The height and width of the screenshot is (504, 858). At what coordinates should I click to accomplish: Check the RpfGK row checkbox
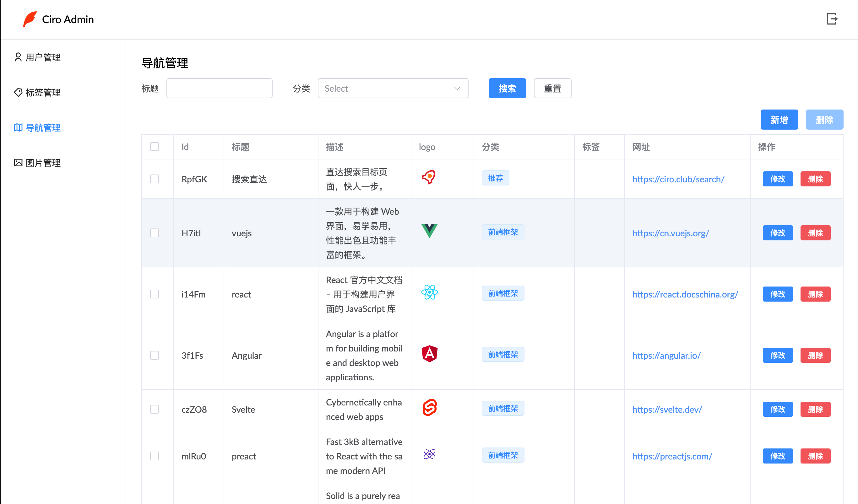[x=155, y=179]
